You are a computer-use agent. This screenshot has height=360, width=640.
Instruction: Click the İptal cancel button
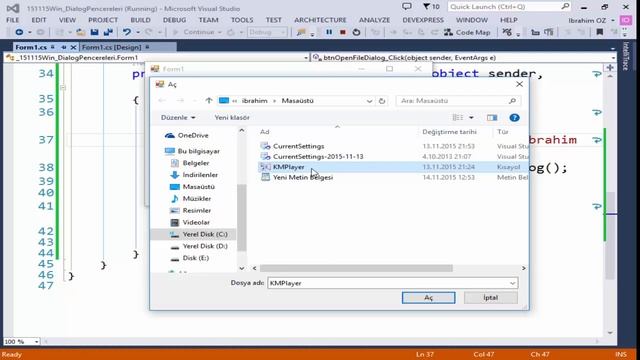coord(491,298)
